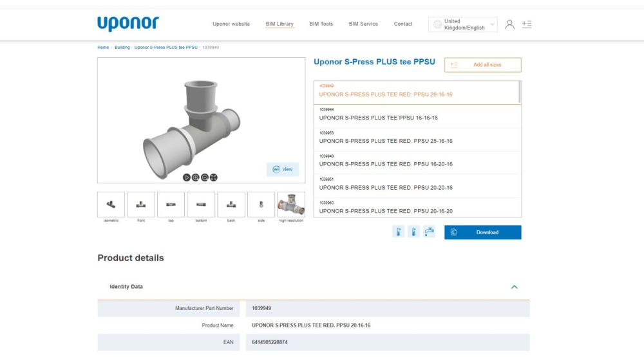Zoom out of the 3D model

(205, 178)
